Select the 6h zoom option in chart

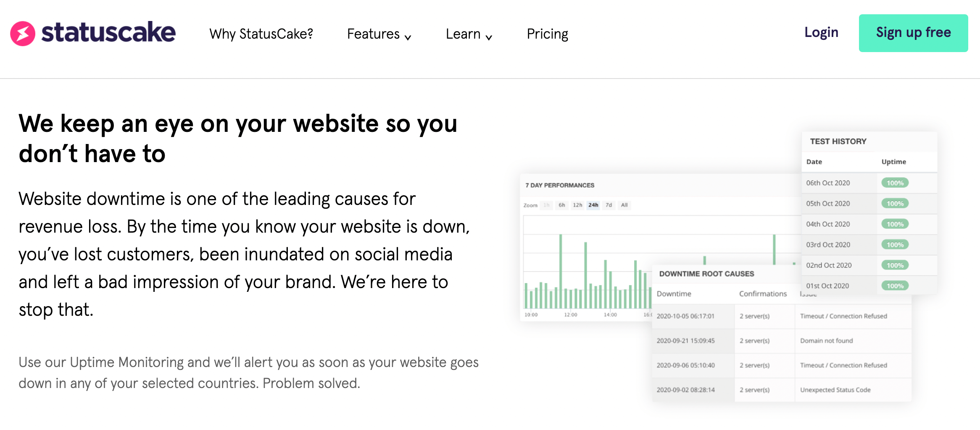562,205
